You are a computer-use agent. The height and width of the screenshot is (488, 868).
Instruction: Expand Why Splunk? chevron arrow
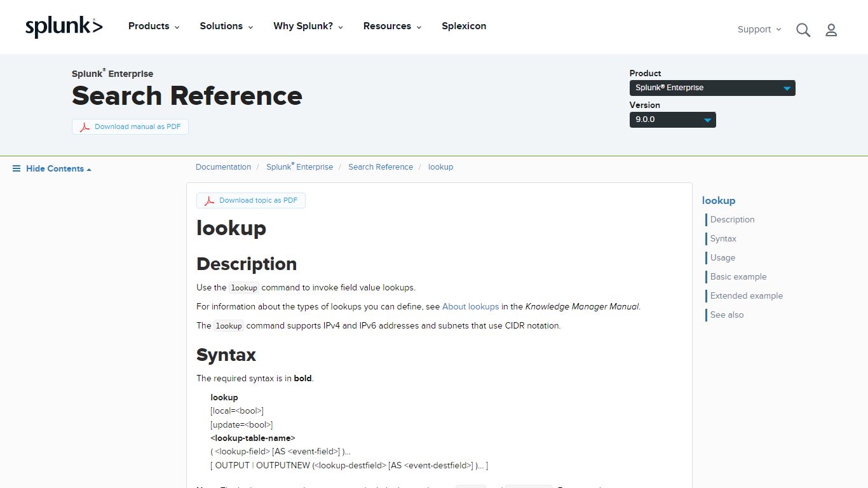point(341,27)
